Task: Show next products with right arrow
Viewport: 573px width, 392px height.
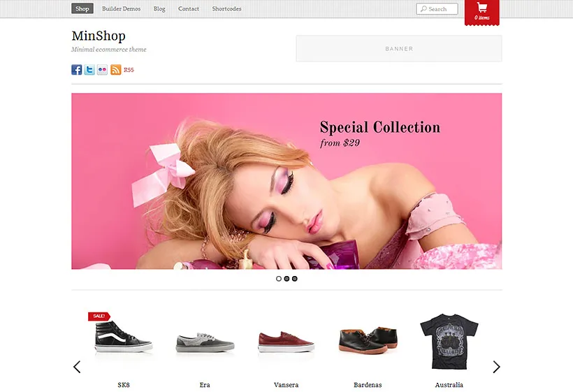Action: coord(496,367)
